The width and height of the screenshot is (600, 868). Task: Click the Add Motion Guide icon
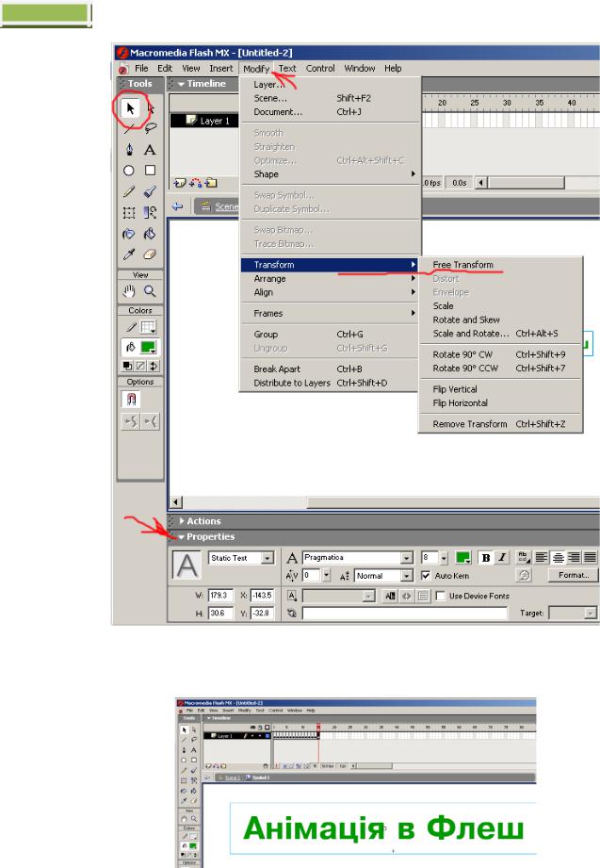click(x=195, y=183)
